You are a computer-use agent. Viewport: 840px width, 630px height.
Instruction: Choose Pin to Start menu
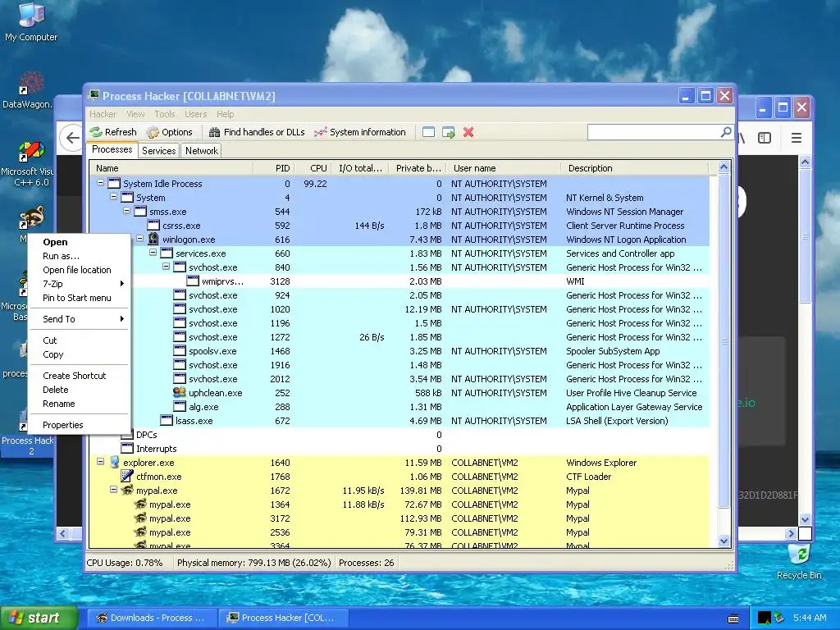[x=77, y=298]
